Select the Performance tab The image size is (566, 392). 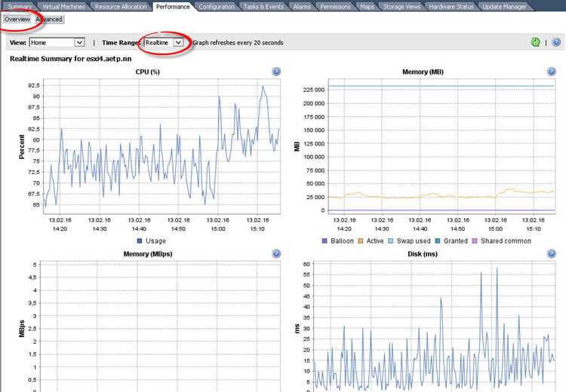173,7
